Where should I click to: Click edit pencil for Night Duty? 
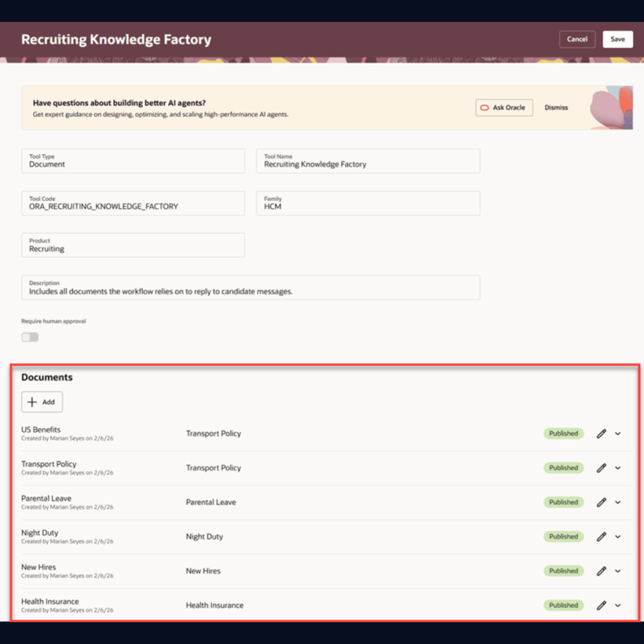click(x=601, y=536)
